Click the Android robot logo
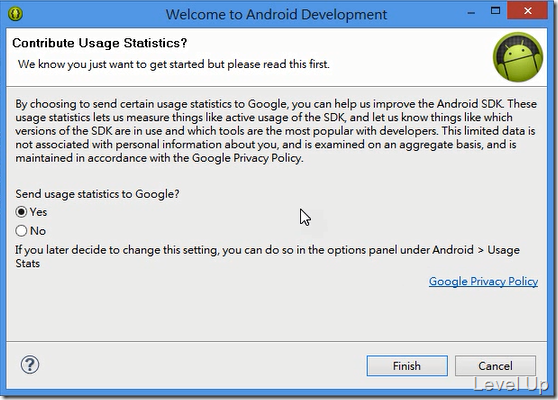558x400 pixels. point(518,57)
